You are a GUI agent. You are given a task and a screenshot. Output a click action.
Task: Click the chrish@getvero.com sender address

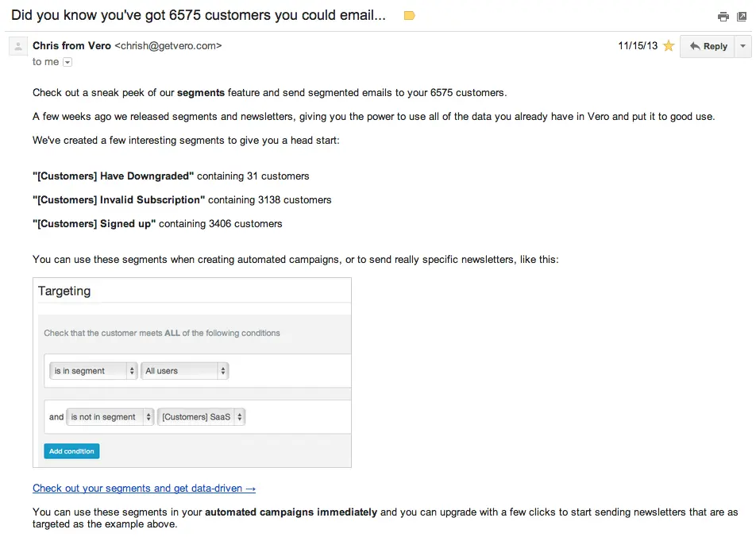pos(168,46)
